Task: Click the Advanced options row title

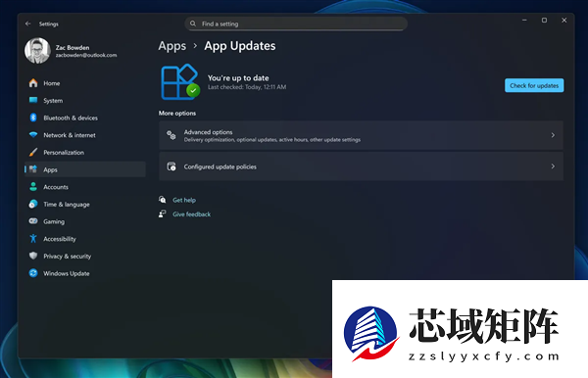Action: [x=208, y=132]
